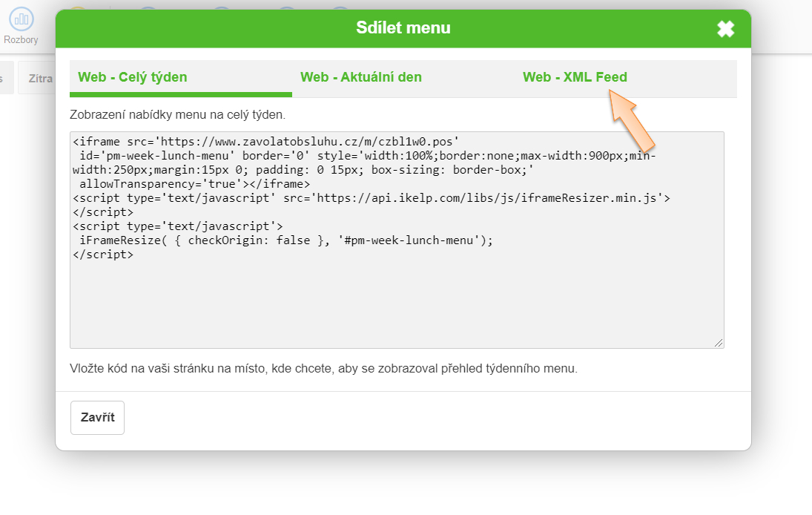812x515 pixels.
Task: Open Rozbory icon in background toolbar
Action: click(x=22, y=25)
